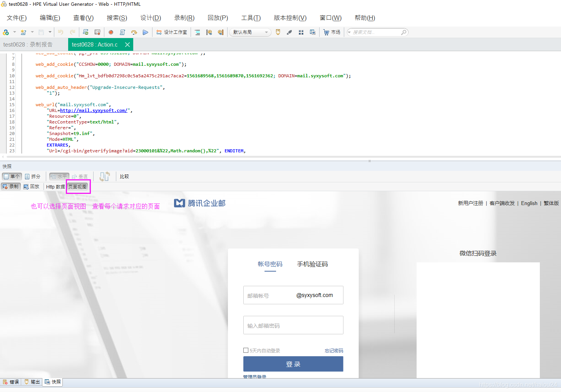Image resolution: width=561 pixels, height=392 pixels.
Task: Switch to 页面视图 page view
Action: click(x=77, y=187)
